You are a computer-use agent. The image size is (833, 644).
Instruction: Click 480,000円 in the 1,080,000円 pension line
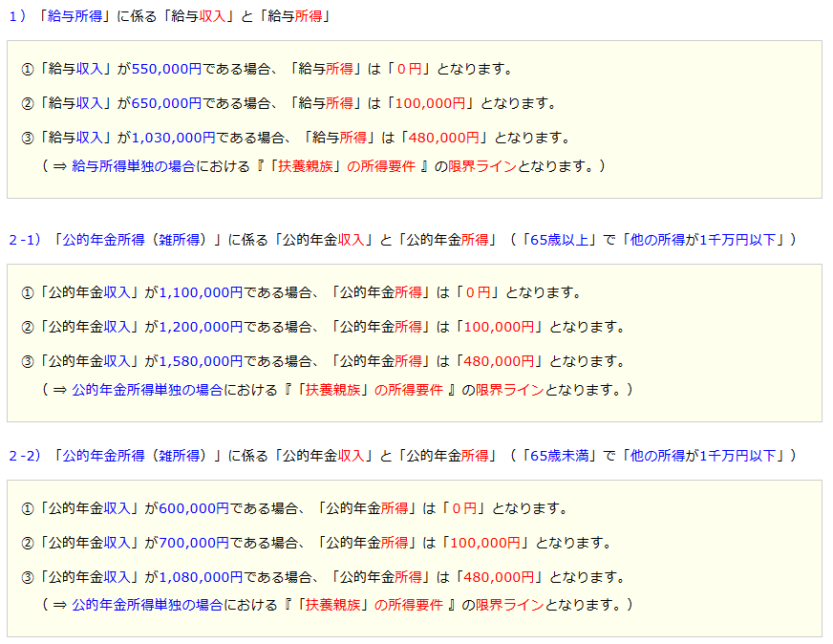point(499,577)
